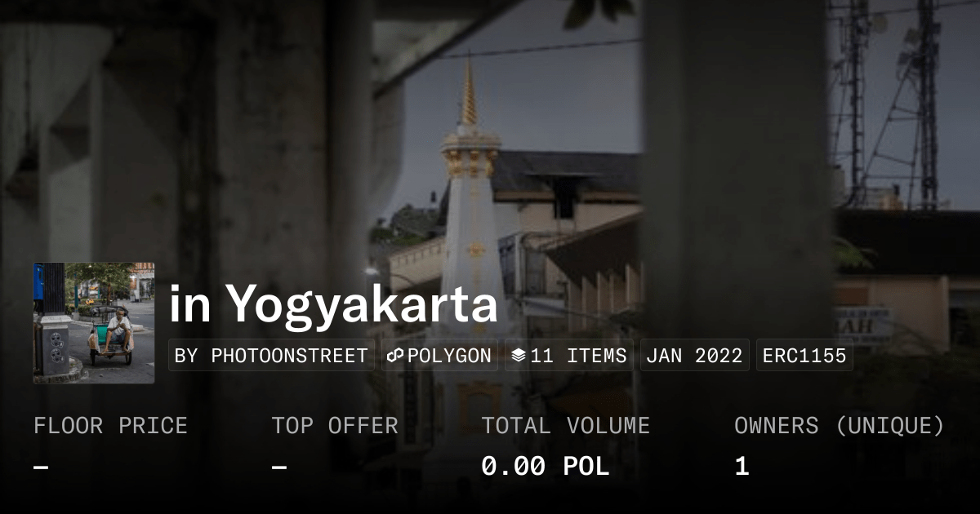Click the FLOOR PRICE label
This screenshot has height=514, width=980.
pyautogui.click(x=110, y=426)
